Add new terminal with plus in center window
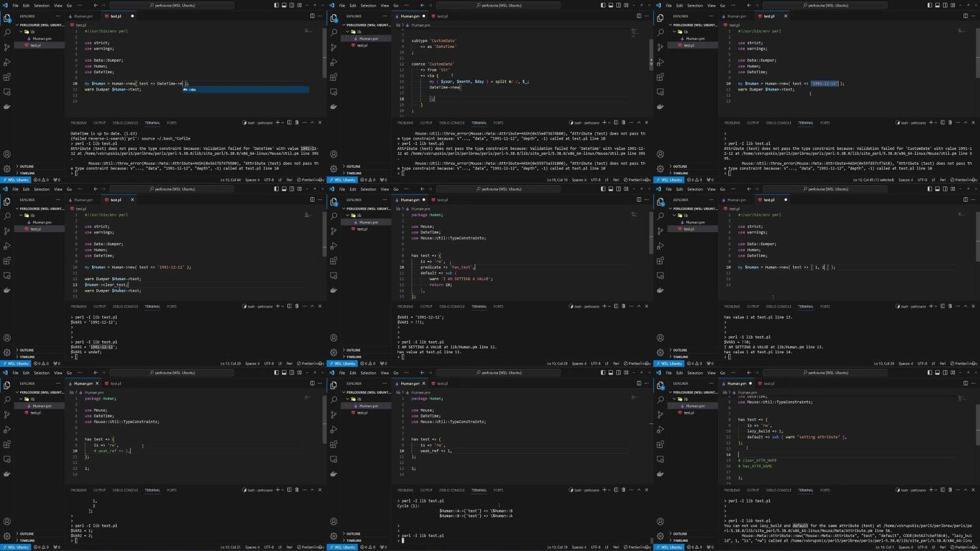 point(604,306)
